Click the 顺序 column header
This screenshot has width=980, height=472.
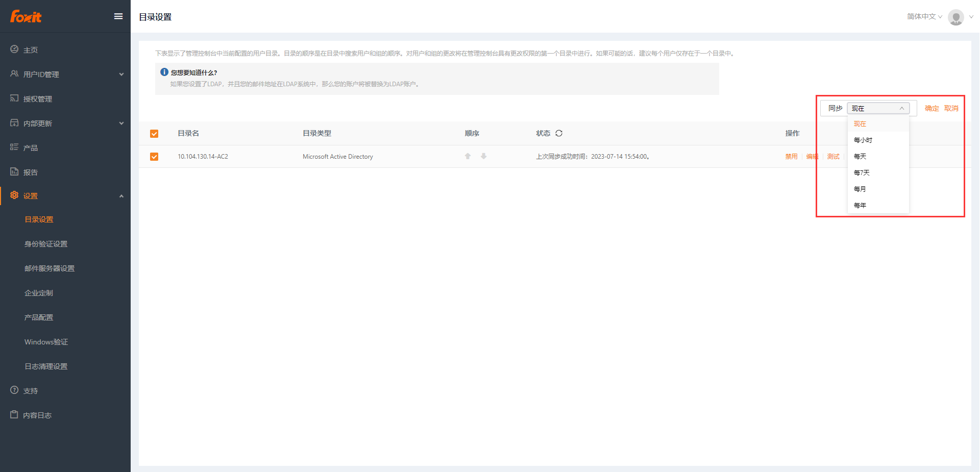472,133
